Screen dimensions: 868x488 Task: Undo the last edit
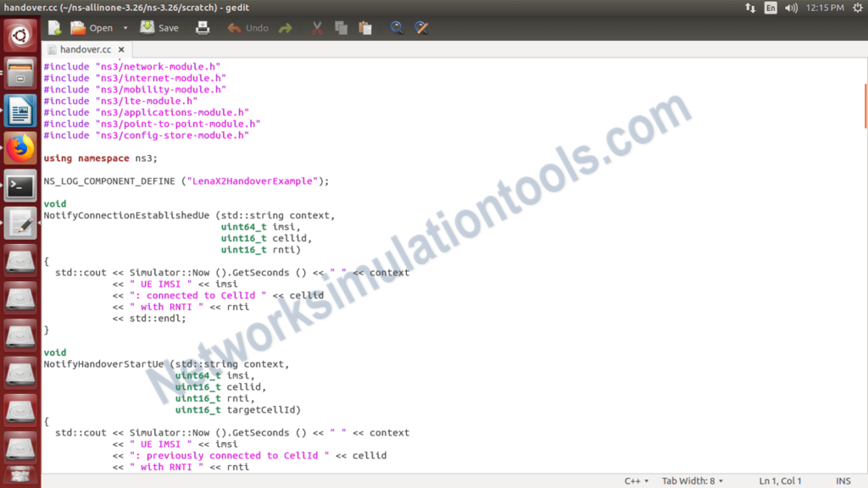point(248,27)
